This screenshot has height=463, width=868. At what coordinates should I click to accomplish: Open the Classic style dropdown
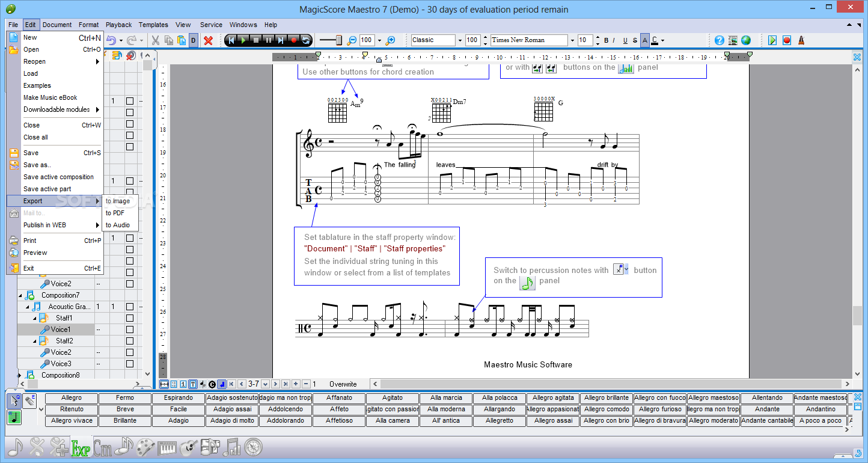pos(460,40)
